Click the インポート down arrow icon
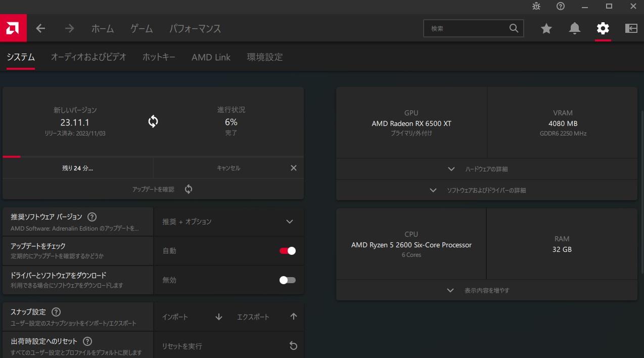Image resolution: width=644 pixels, height=358 pixels. pyautogui.click(x=219, y=317)
